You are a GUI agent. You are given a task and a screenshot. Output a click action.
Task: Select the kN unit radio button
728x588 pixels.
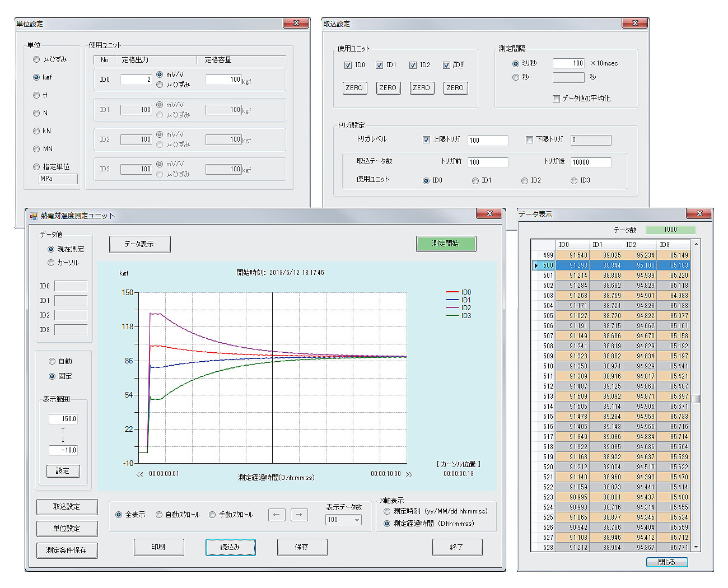coord(36,131)
